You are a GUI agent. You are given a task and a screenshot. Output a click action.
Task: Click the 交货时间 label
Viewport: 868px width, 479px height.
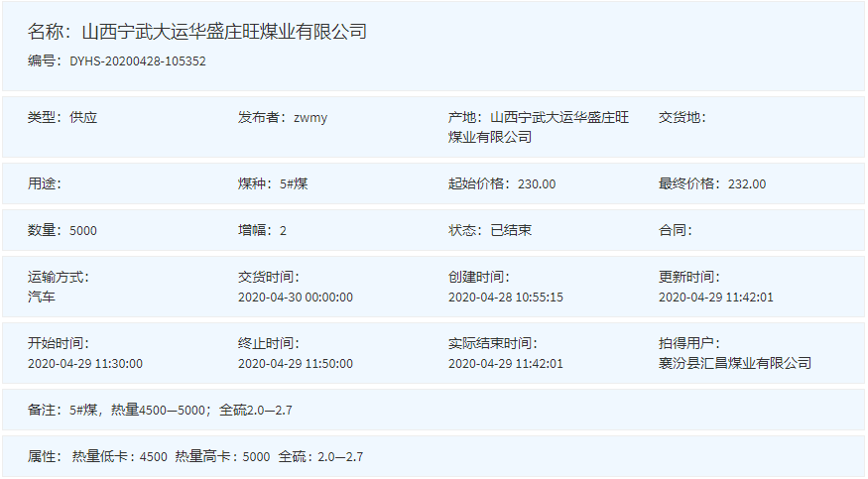(x=269, y=277)
